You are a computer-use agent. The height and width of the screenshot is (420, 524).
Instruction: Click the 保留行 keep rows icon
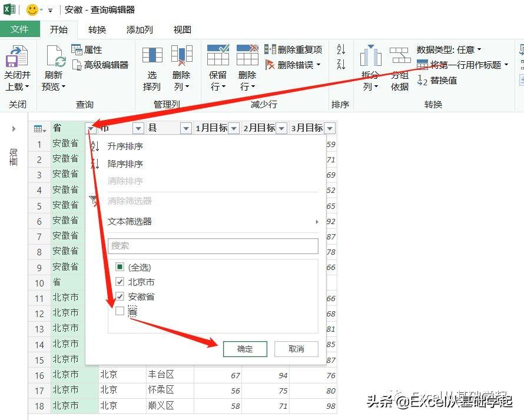[x=218, y=55]
